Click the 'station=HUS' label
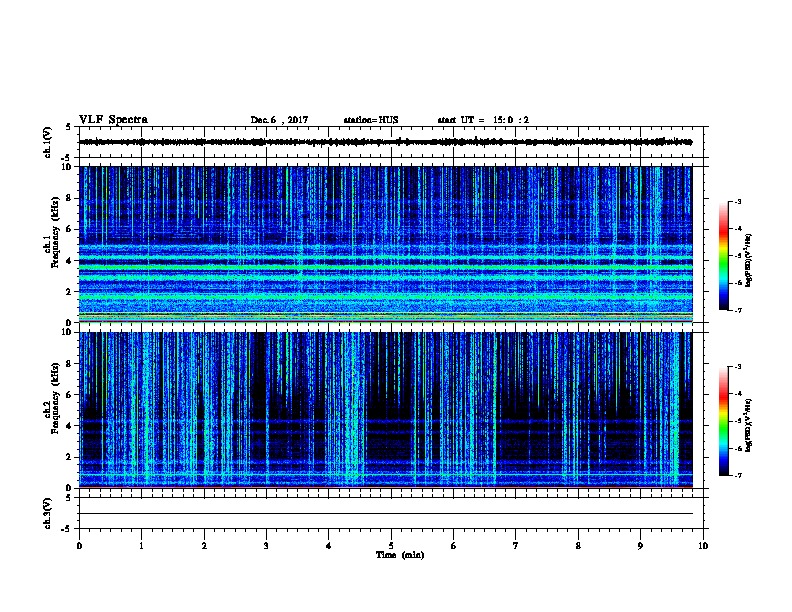792x612 pixels. coord(371,120)
